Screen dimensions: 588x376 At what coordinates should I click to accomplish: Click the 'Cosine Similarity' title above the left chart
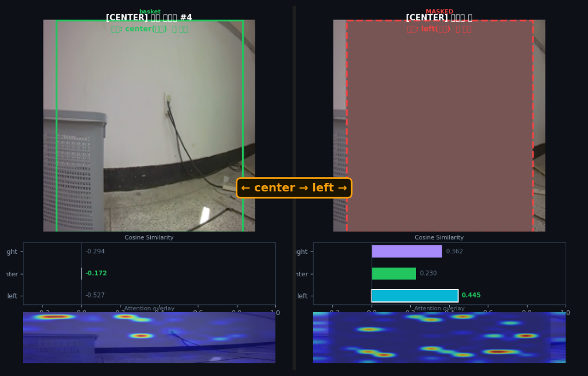pyautogui.click(x=149, y=237)
